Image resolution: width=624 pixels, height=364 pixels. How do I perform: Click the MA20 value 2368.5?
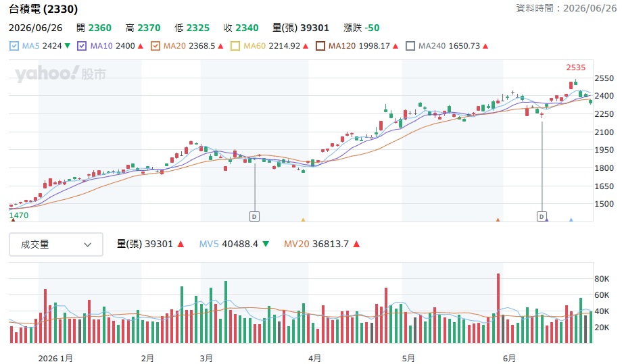pos(201,46)
